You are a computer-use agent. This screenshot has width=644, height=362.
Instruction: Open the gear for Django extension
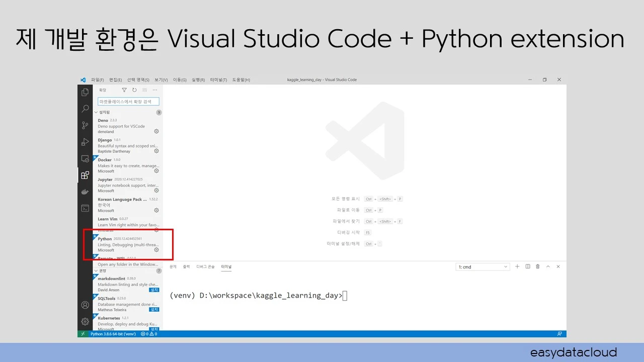pos(156,151)
